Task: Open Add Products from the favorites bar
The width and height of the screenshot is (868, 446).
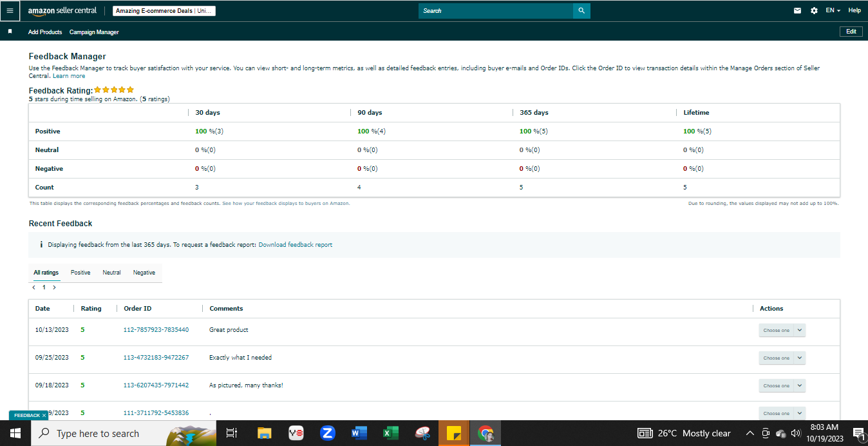Action: (45, 32)
